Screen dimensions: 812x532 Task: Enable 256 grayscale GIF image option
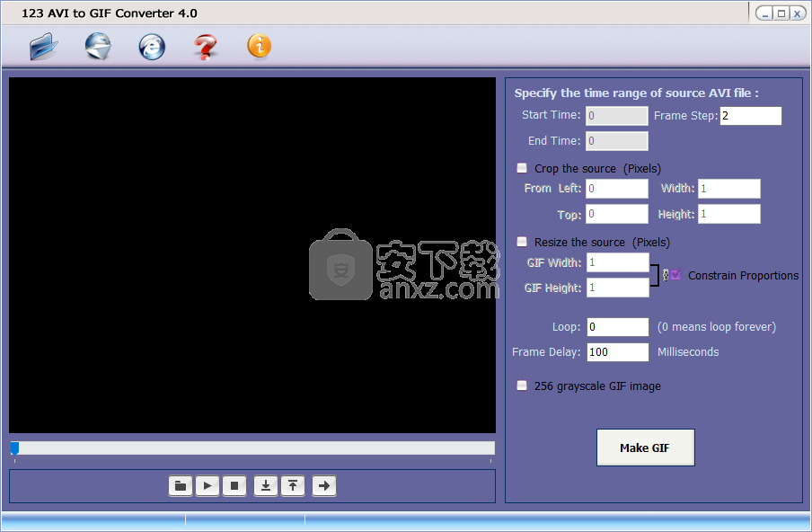click(x=522, y=386)
